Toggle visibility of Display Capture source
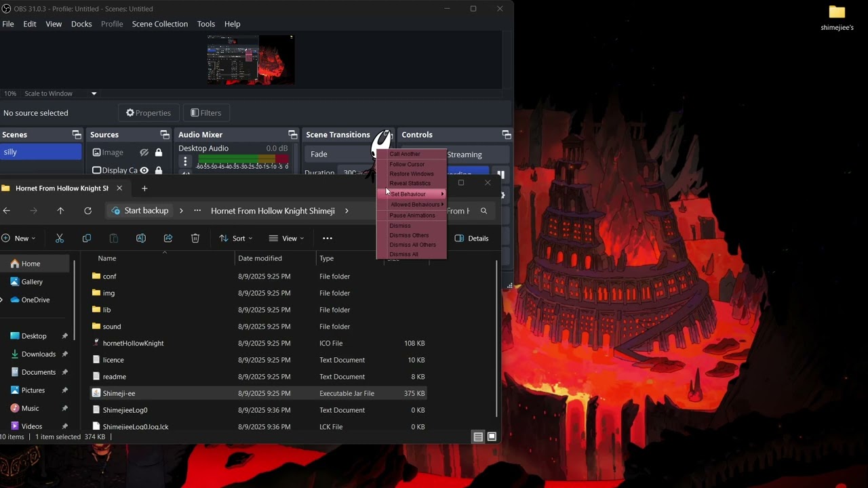Viewport: 868px width, 488px height. pos(144,170)
